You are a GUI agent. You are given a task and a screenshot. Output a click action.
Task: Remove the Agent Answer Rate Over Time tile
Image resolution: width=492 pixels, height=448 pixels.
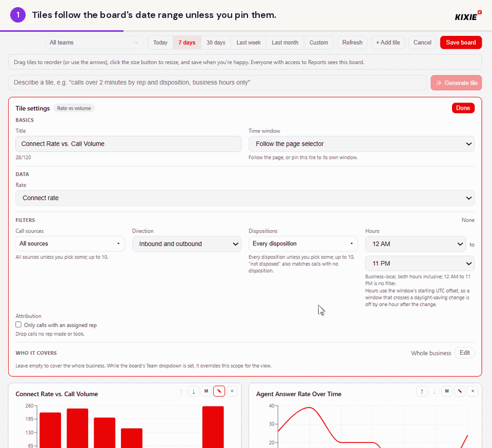473,391
